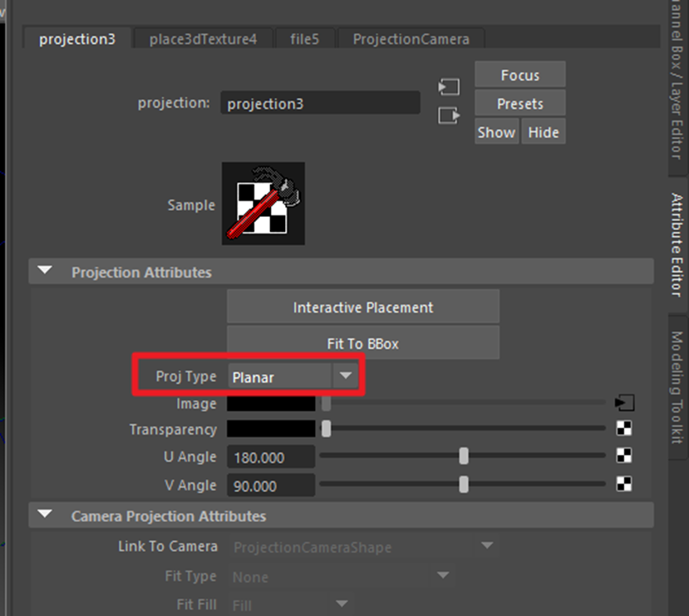Click the Image attribute connection icon

pos(624,402)
